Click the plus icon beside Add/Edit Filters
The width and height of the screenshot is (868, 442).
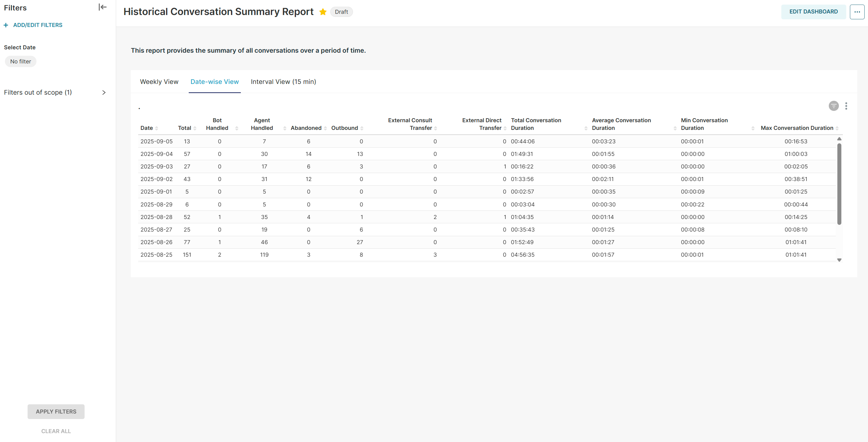click(x=6, y=25)
